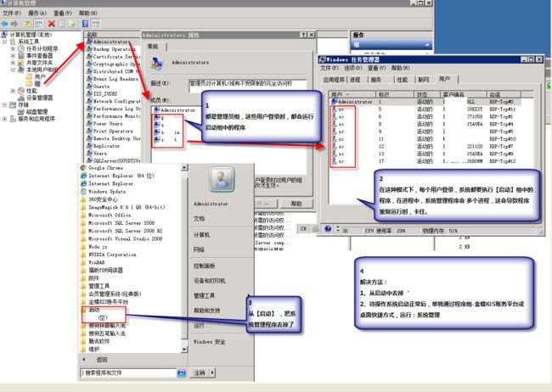552x392 pixels.
Task: Click the show/hide action pane toolbar icon
Action: (96, 24)
